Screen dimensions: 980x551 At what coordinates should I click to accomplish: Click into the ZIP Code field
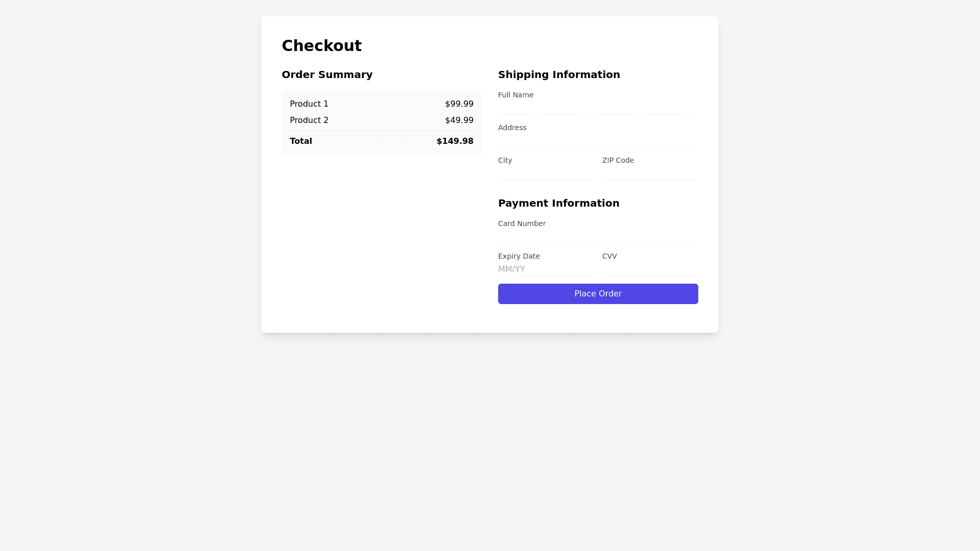tap(650, 173)
